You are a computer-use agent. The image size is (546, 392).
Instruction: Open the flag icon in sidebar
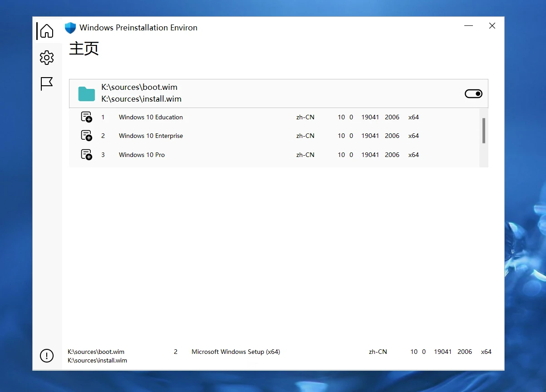[x=47, y=83]
